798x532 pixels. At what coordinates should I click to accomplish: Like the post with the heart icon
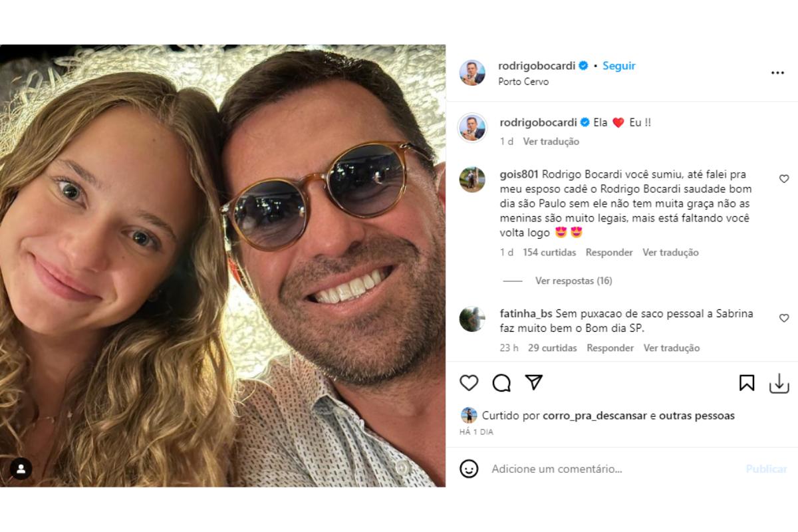coord(469,383)
